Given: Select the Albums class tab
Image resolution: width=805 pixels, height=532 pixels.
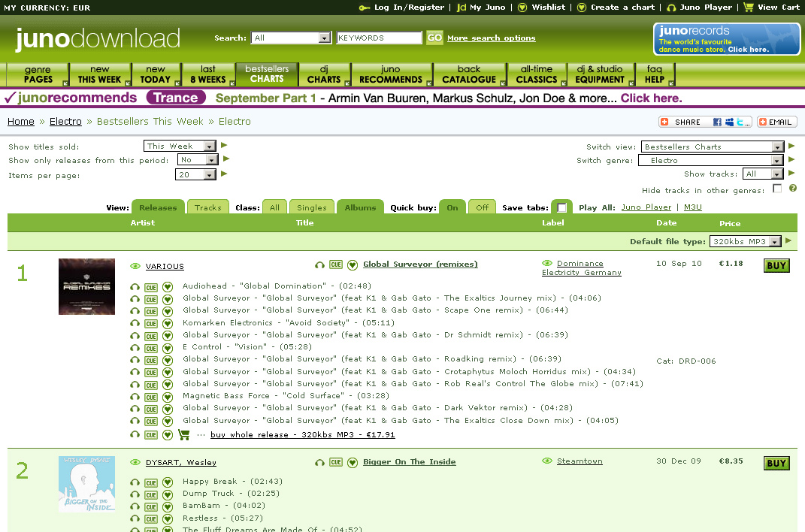Looking at the screenshot, I should (360, 207).
